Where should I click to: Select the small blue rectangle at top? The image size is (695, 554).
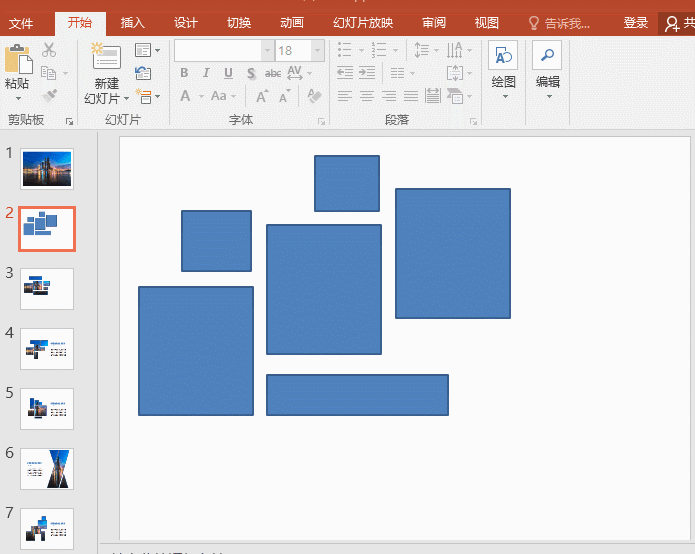(x=347, y=183)
